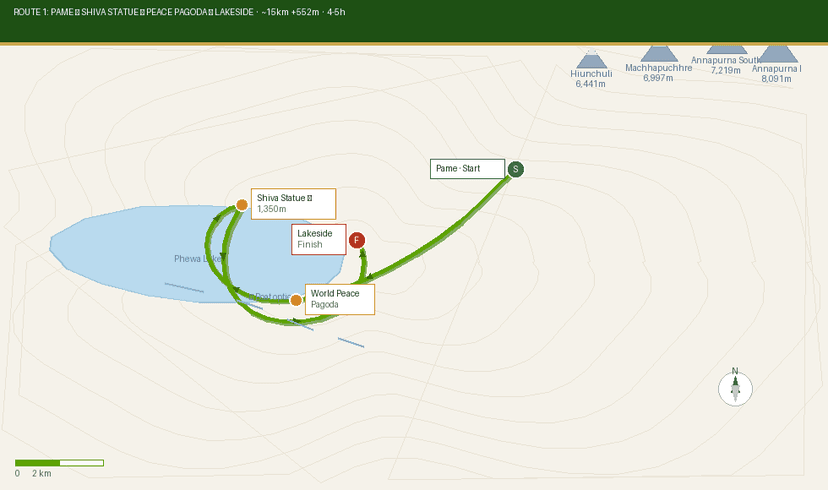Click the World Peace Pagoda label box
This screenshot has height=490, width=828.
pyautogui.click(x=339, y=299)
